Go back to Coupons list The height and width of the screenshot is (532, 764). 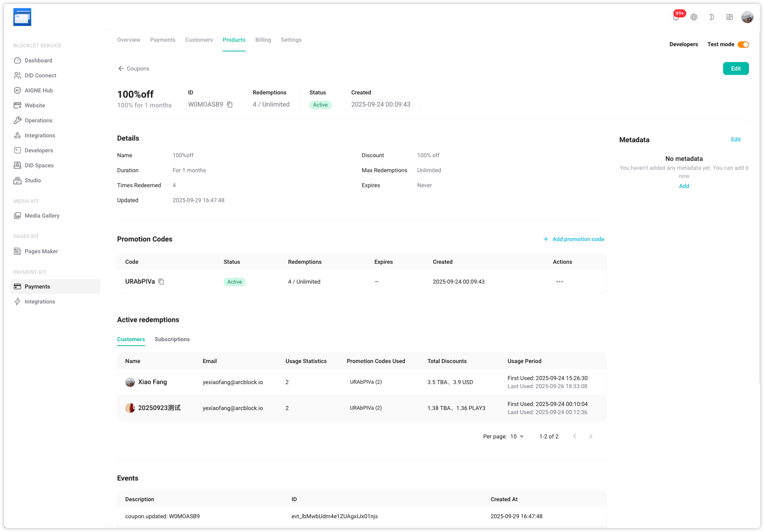pyautogui.click(x=133, y=68)
